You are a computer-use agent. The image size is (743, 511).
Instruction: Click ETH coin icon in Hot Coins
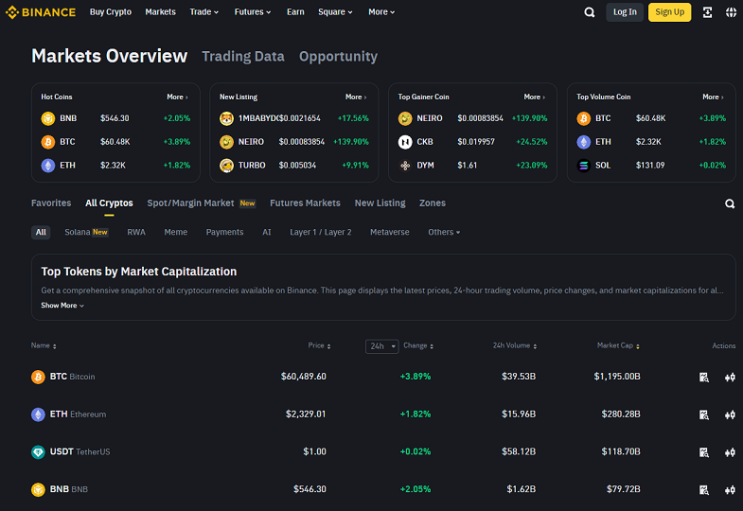tap(48, 165)
